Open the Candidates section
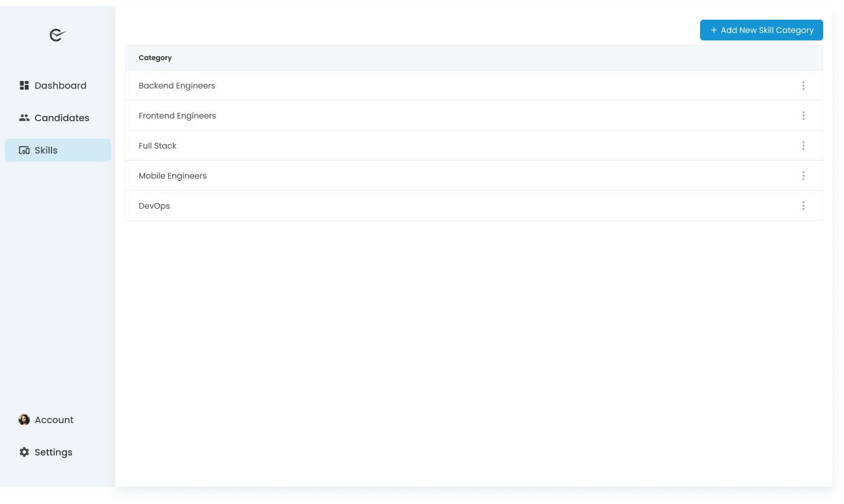Viewport: 844px width, 504px height. [x=62, y=117]
